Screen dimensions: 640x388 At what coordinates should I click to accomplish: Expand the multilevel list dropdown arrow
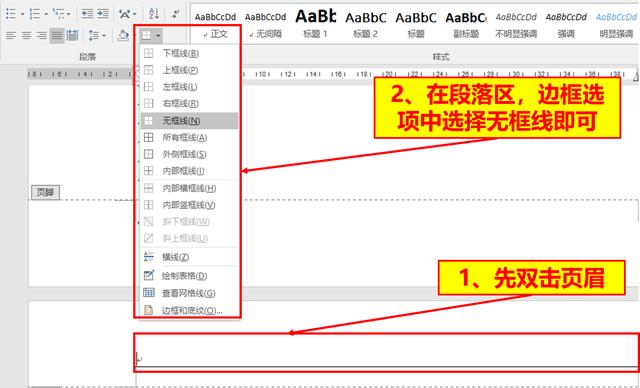click(69, 14)
